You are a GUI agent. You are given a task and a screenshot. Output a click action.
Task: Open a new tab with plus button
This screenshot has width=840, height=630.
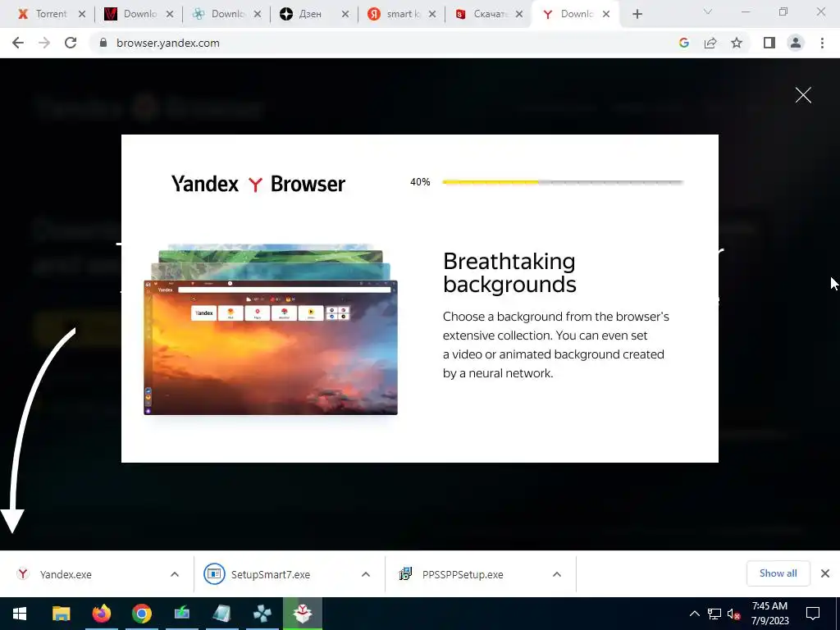coord(637,15)
